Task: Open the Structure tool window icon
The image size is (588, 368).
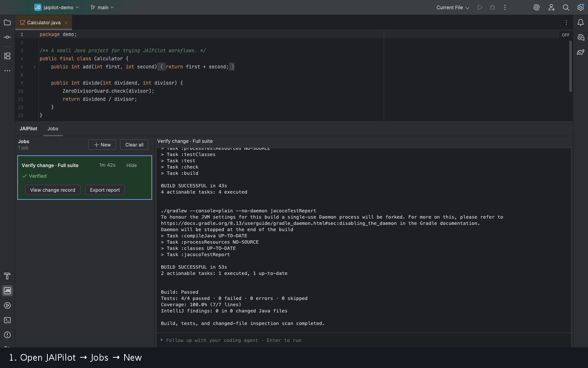Action: pyautogui.click(x=7, y=56)
